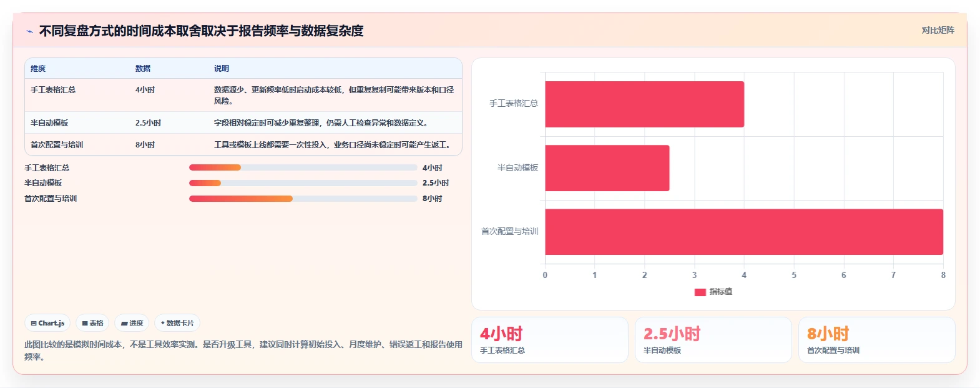980x388 pixels.
Task: Click the 2.5小时 value beside progress bar
Action: (436, 183)
